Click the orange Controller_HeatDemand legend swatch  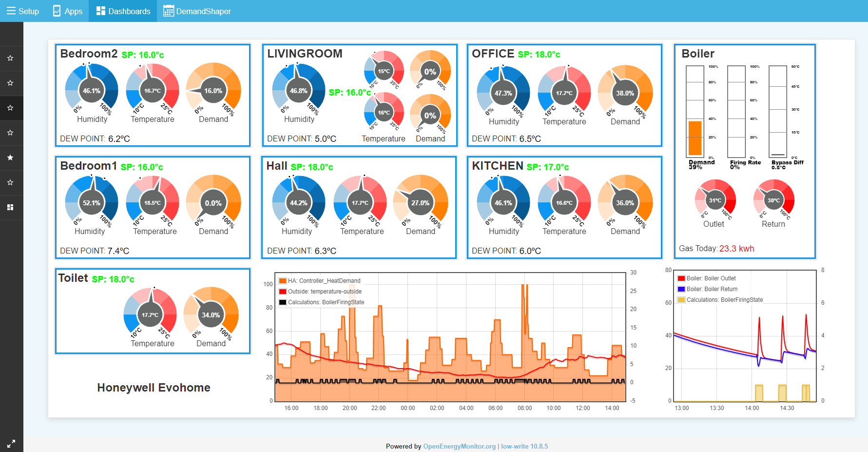pyautogui.click(x=283, y=281)
